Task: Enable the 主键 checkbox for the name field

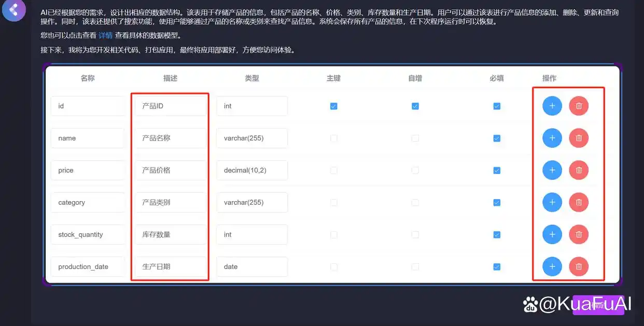Action: click(333, 138)
